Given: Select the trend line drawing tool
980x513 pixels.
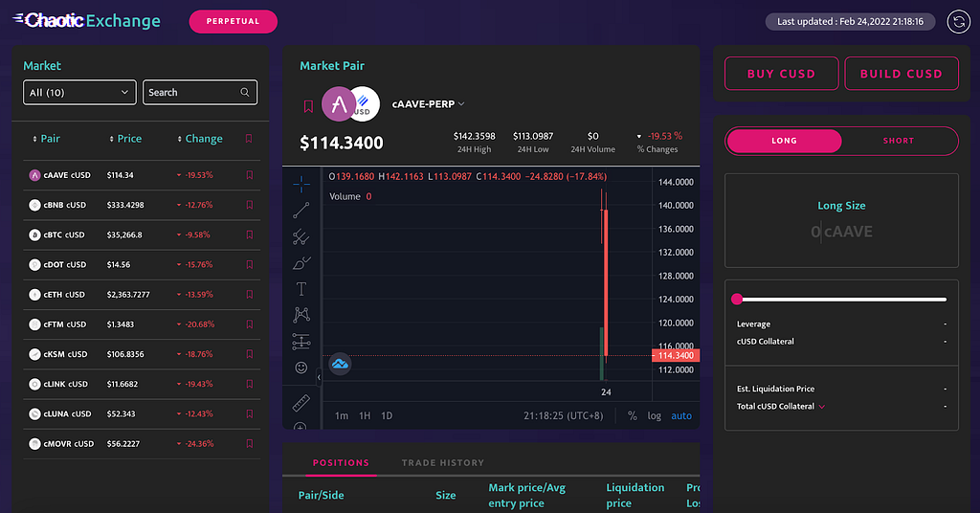Looking at the screenshot, I should [301, 211].
